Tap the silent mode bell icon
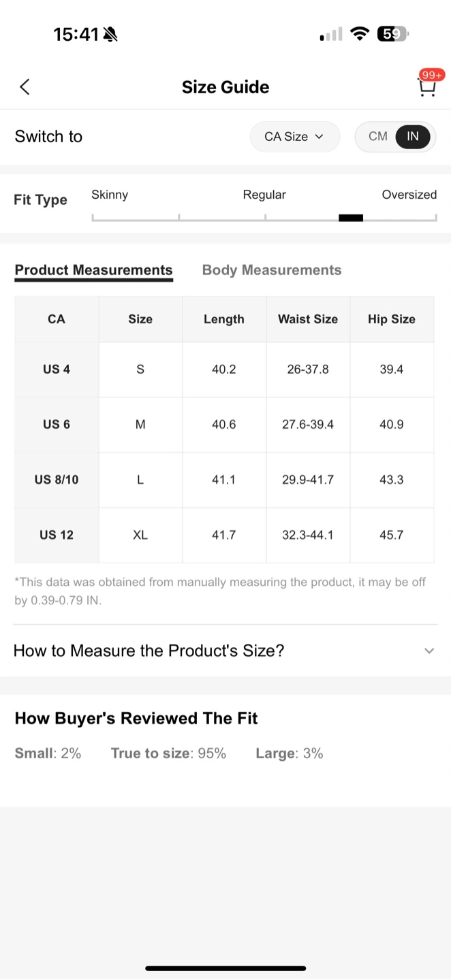This screenshot has width=451, height=980. pyautogui.click(x=110, y=35)
